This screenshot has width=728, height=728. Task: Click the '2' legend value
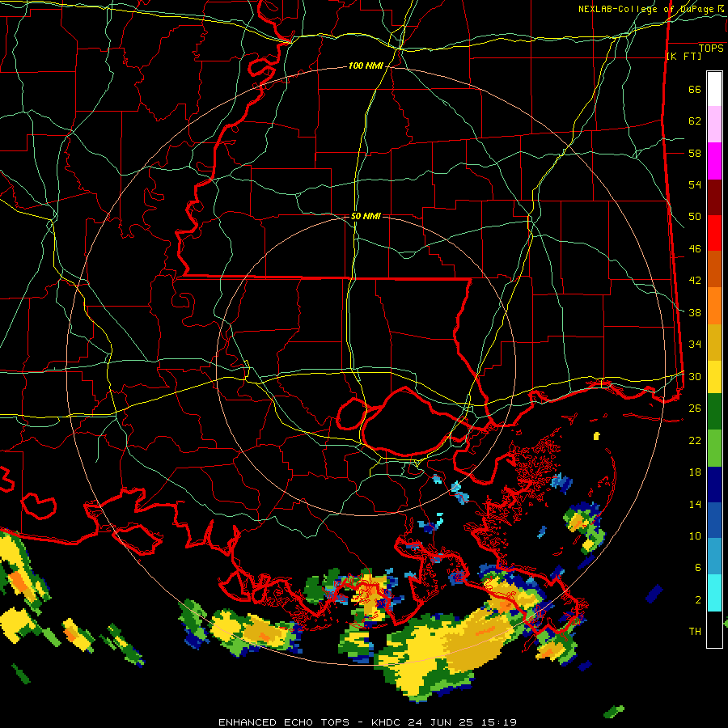click(698, 600)
